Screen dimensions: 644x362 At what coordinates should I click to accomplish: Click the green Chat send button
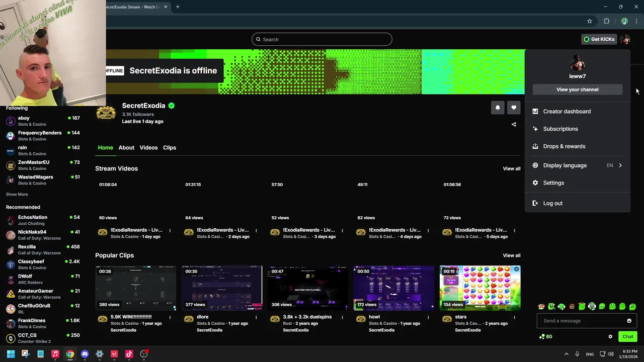[627, 337]
